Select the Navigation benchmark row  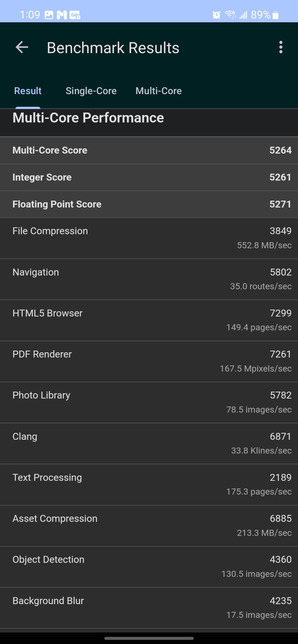click(x=149, y=279)
